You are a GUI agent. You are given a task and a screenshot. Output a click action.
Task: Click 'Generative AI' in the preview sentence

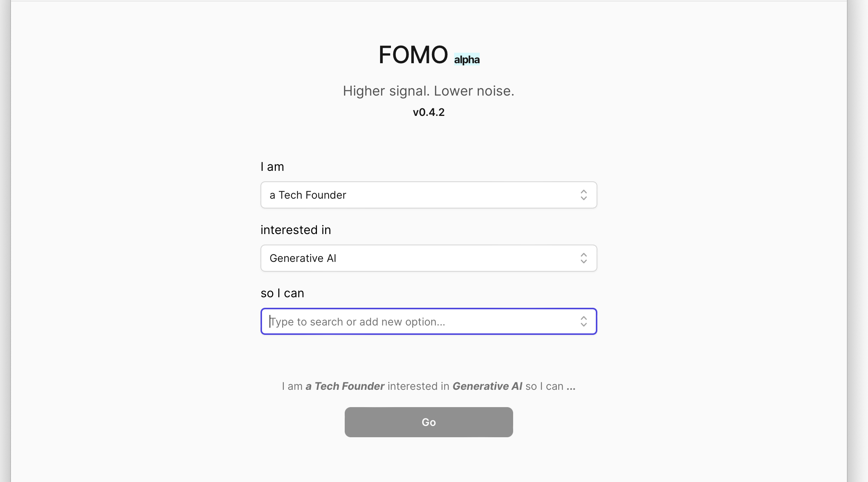(x=488, y=386)
